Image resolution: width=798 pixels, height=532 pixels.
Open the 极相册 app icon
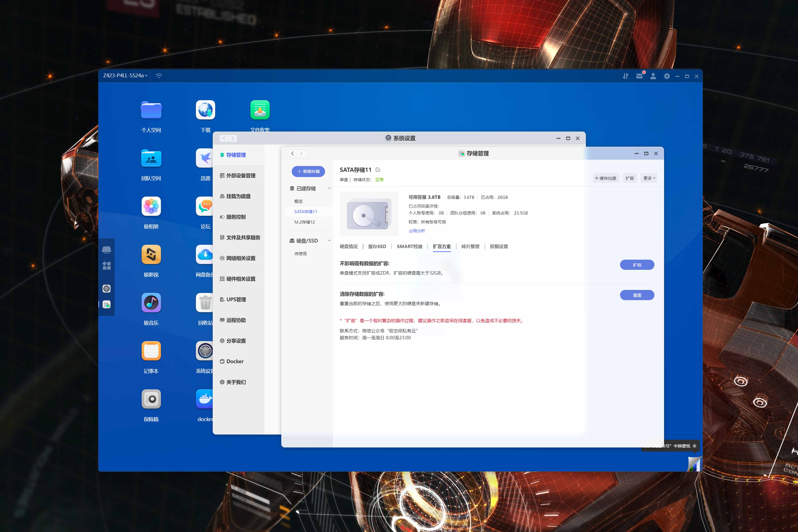151,206
